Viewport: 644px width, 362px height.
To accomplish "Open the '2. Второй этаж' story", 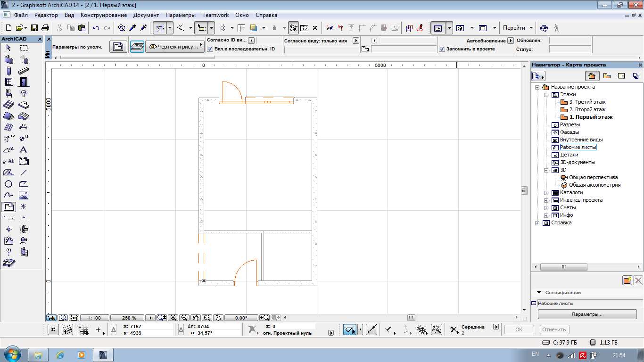I will pos(587,109).
